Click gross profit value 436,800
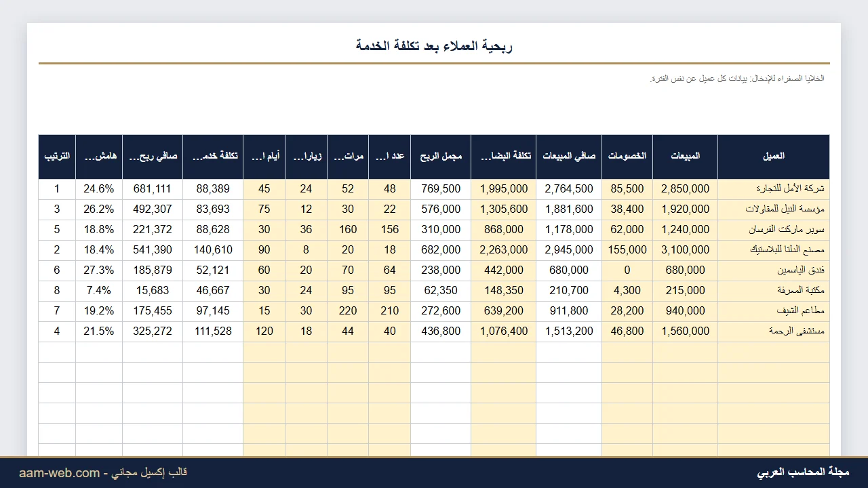The height and width of the screenshot is (488, 868). (x=441, y=331)
